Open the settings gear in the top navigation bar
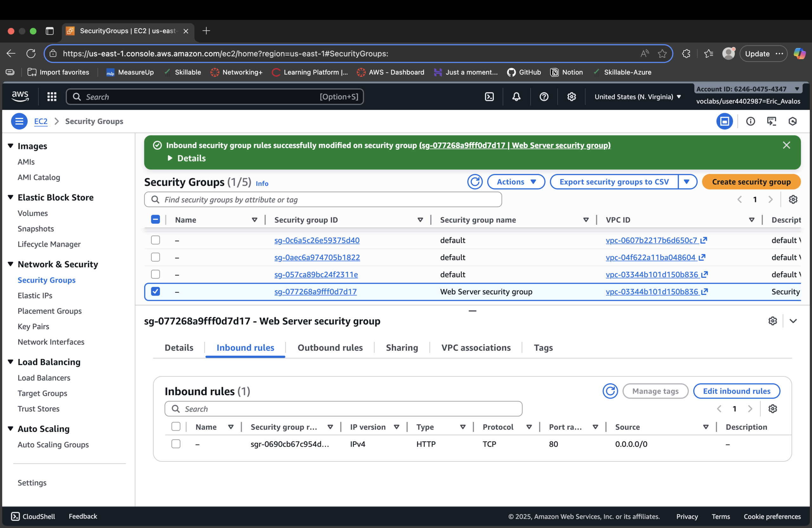The width and height of the screenshot is (812, 528). tap(572, 96)
